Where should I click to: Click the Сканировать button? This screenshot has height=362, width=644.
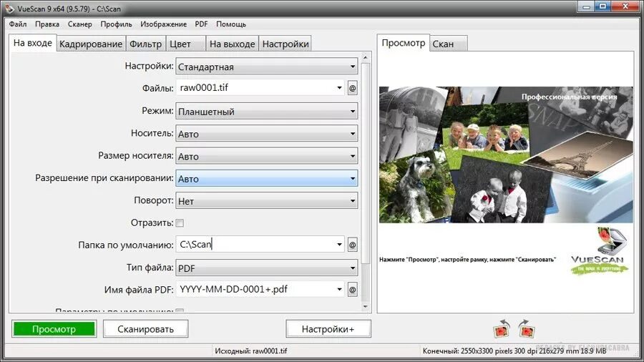coord(145,329)
